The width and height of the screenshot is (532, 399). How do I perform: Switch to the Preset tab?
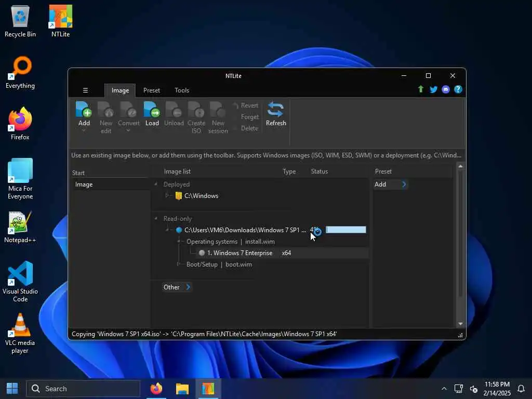tap(151, 90)
